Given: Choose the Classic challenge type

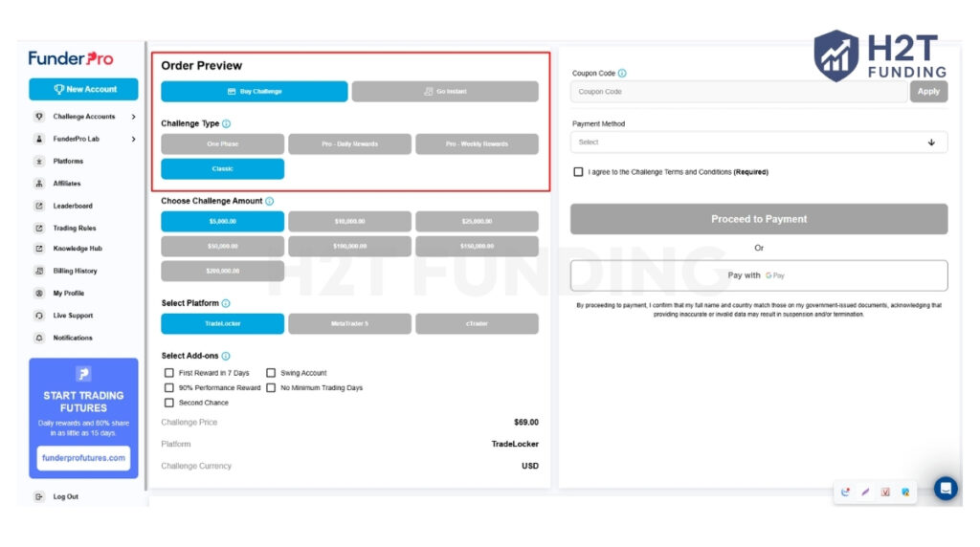Looking at the screenshot, I should [x=222, y=168].
